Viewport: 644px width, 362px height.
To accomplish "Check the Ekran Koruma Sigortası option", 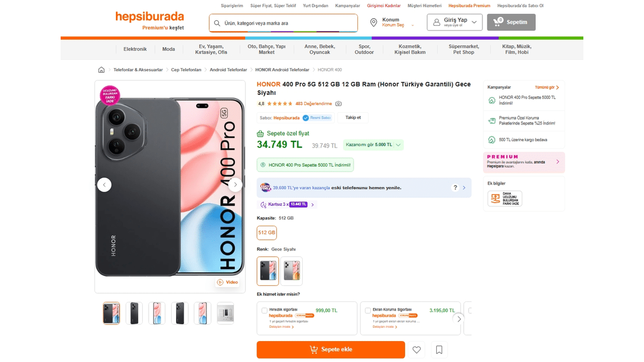I will pos(367,310).
